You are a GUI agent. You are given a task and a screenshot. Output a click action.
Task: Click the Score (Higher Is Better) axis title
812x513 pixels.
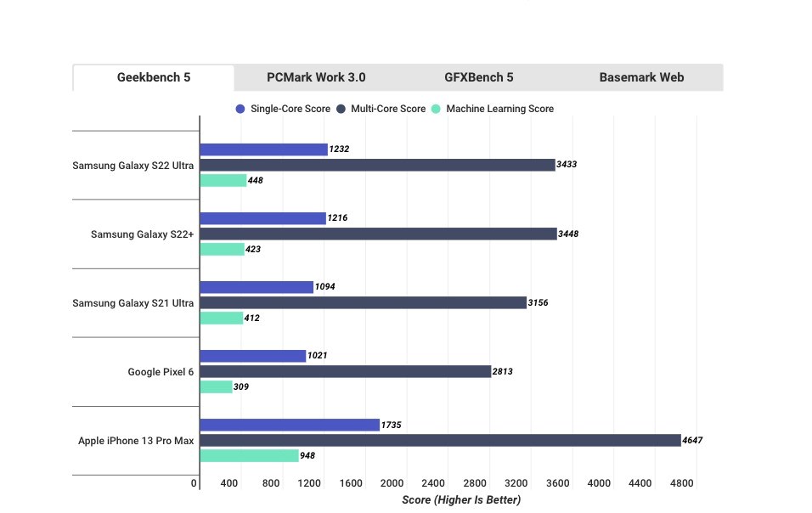[461, 500]
